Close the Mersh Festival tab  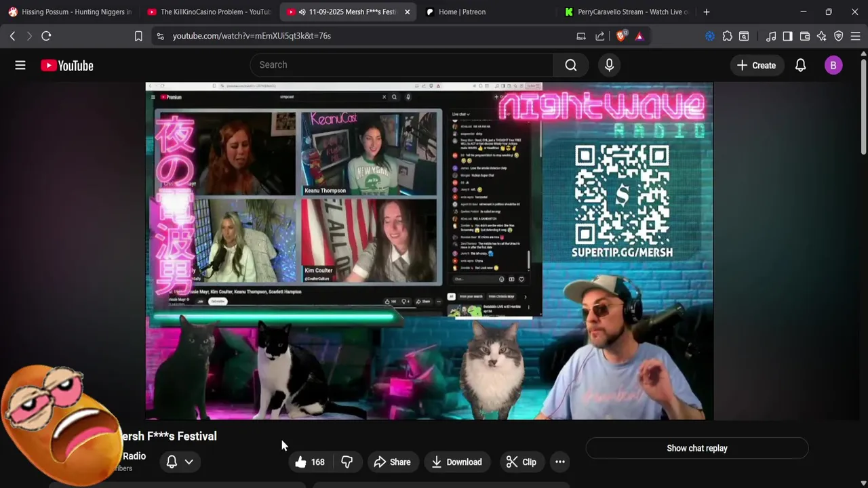click(x=407, y=12)
